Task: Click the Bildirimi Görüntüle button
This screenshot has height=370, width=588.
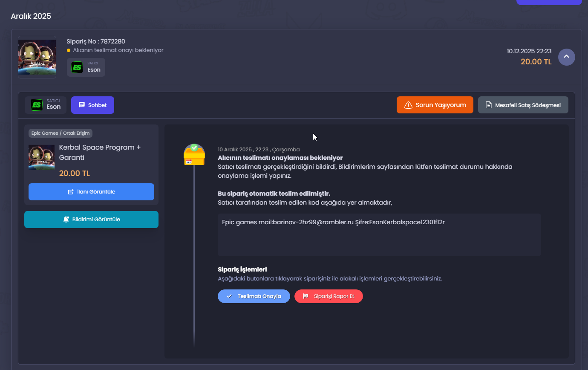Action: pyautogui.click(x=91, y=220)
